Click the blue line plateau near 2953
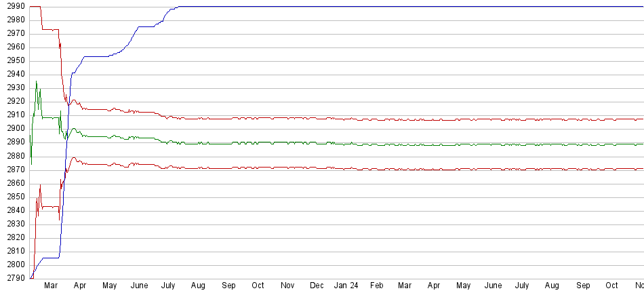 [95, 56]
